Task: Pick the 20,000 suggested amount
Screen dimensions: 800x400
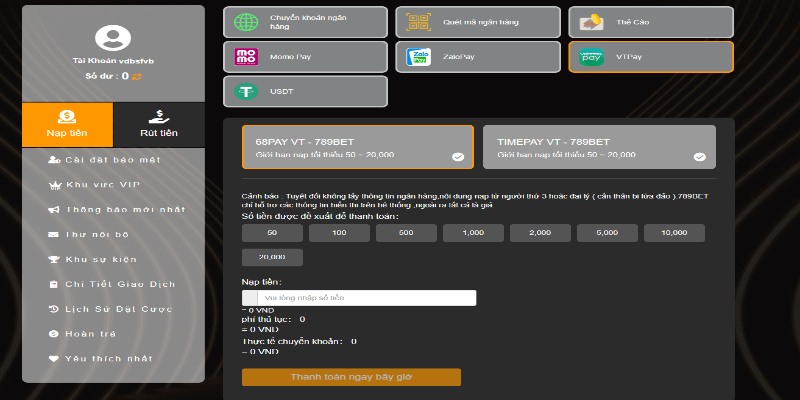Action: click(272, 257)
